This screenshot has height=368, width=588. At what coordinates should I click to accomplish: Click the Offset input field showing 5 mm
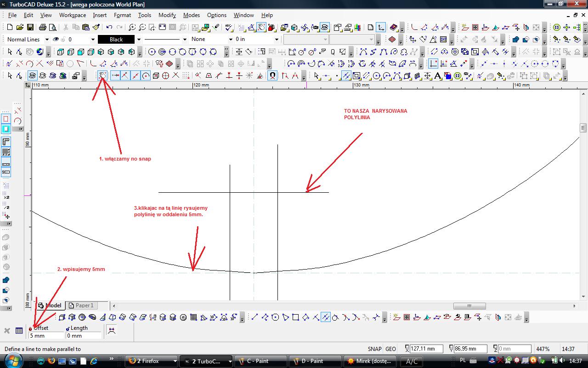[x=46, y=336]
